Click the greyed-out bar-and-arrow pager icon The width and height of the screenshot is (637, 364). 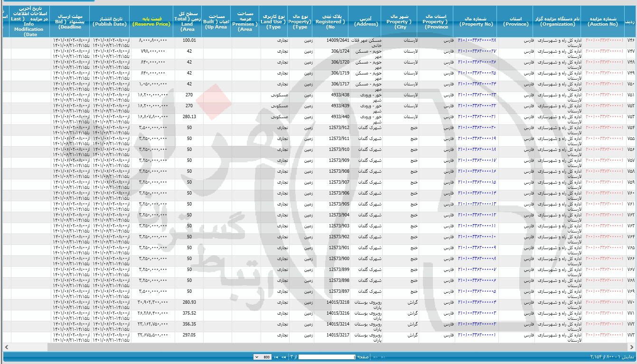tap(383, 357)
